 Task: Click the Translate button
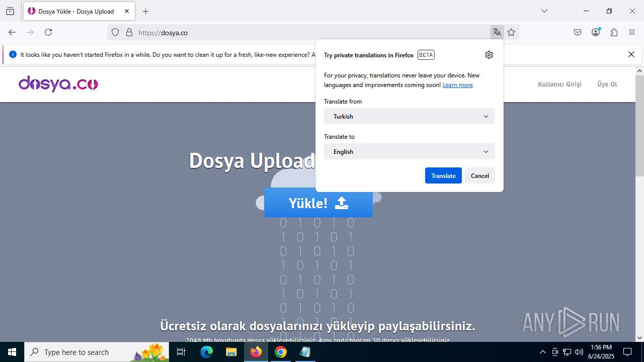pos(443,175)
